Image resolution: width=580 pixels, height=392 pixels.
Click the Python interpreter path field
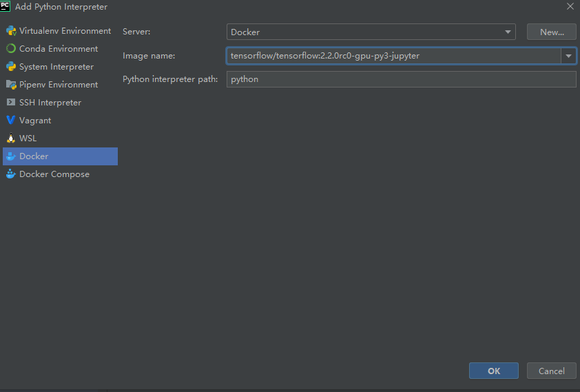402,79
